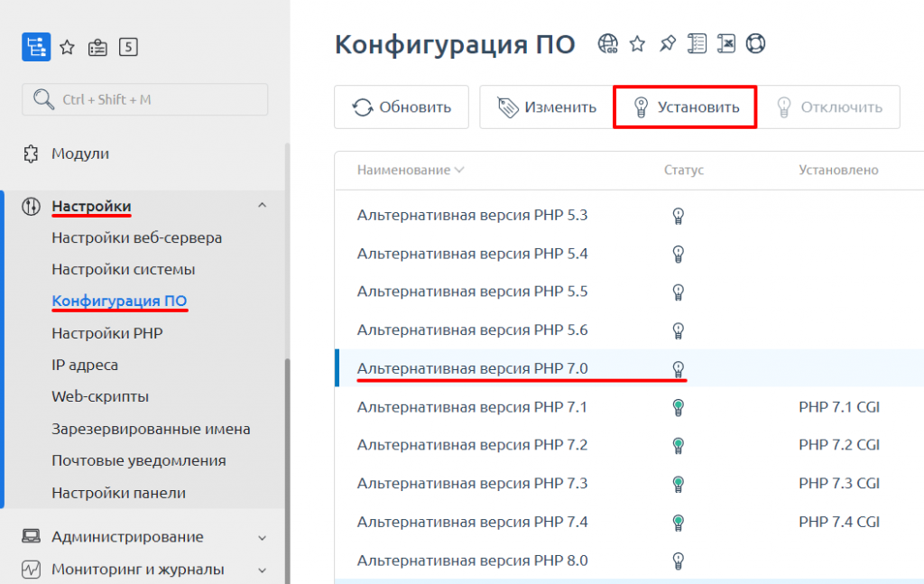Click the search field with Ctrl+Shift+M hint
Screen dimensions: 924x584
pos(144,99)
